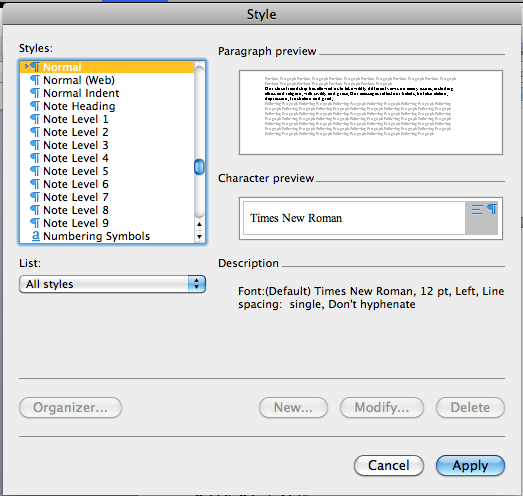
Task: Click the paragraph icon beside Note Level 9
Action: pyautogui.click(x=35, y=223)
